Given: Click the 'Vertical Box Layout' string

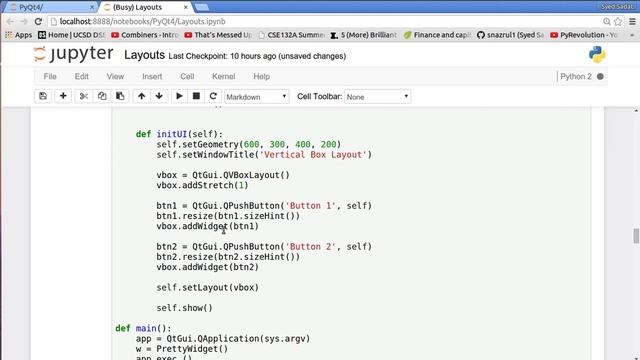Looking at the screenshot, I should point(313,155).
